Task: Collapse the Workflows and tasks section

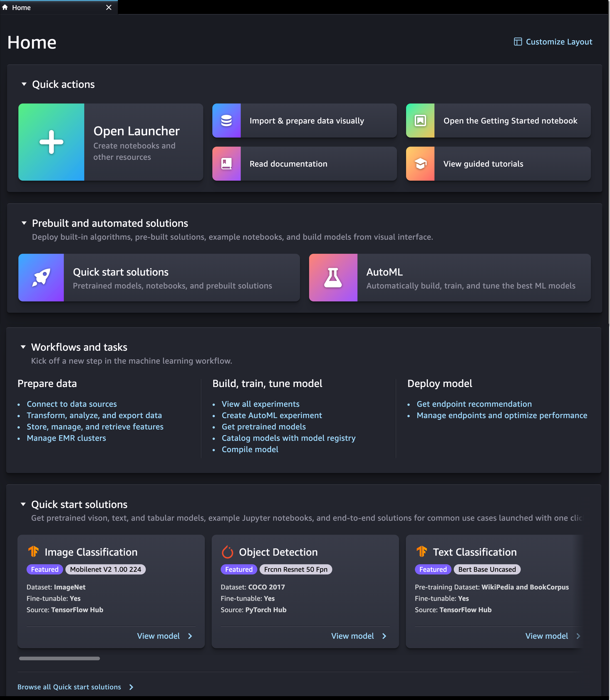Action: click(23, 347)
